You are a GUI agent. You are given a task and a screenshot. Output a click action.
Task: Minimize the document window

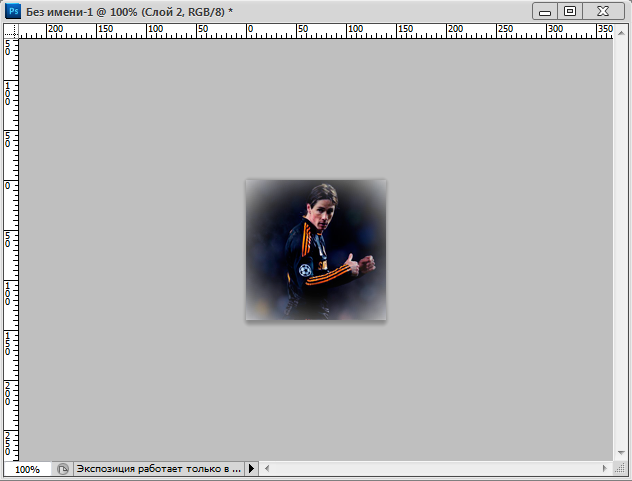[x=544, y=11]
